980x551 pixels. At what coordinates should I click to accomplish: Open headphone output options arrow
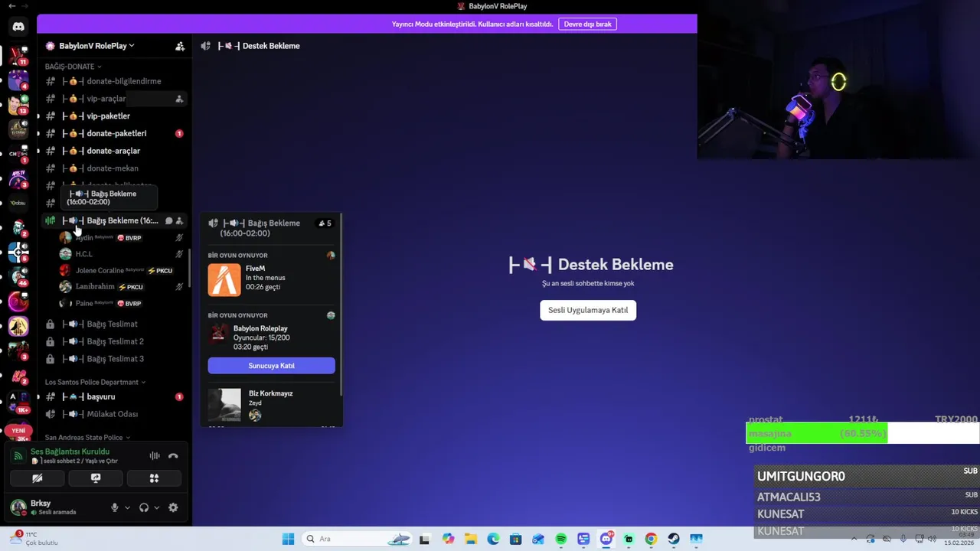point(156,507)
